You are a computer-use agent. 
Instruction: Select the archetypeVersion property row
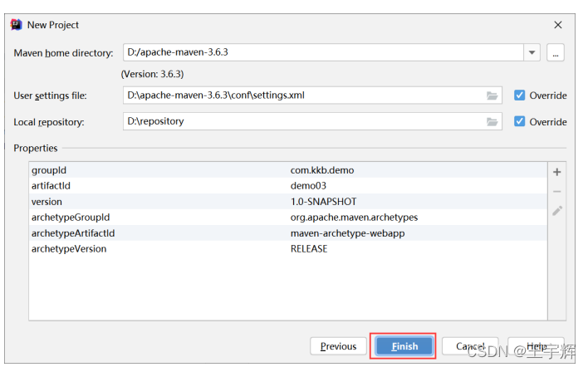(x=287, y=249)
